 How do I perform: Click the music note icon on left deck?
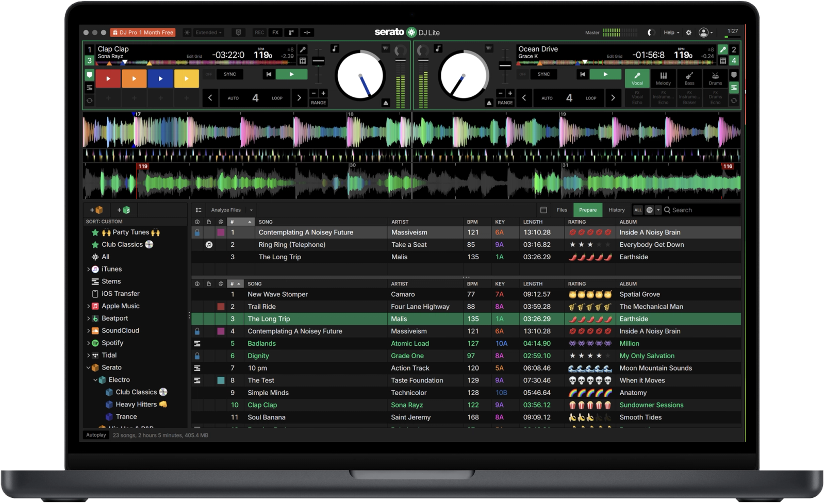click(335, 48)
